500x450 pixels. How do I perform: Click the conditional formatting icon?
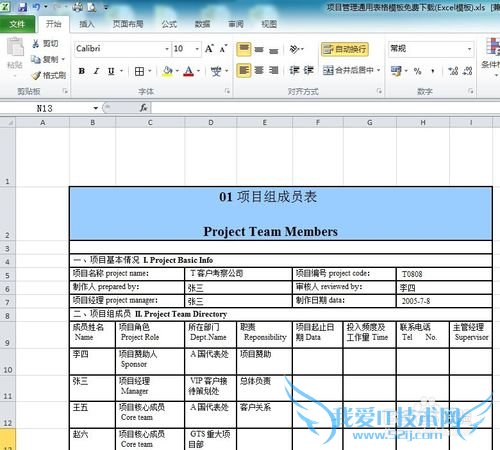point(493,47)
